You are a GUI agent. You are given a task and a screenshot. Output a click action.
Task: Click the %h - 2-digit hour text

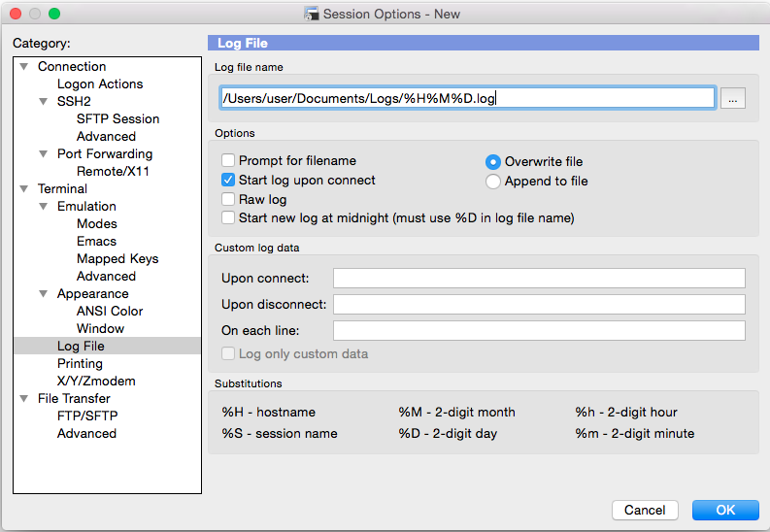[626, 413]
